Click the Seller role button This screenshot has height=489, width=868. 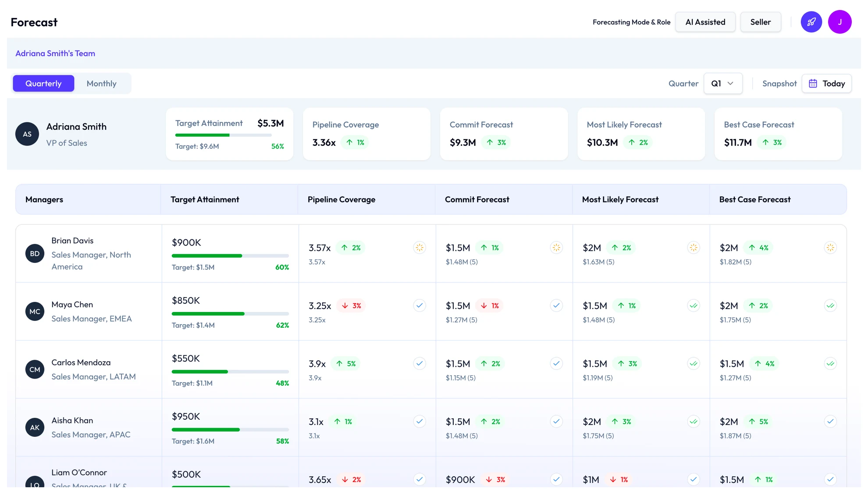[760, 22]
